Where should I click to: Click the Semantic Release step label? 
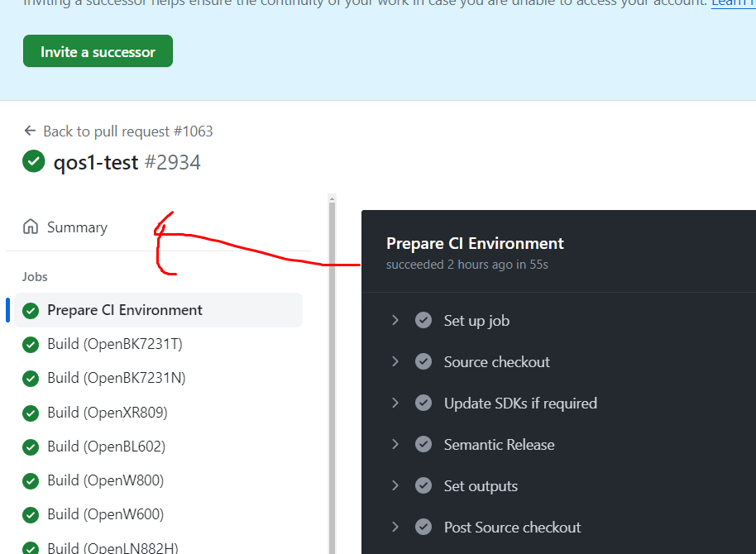coord(499,445)
